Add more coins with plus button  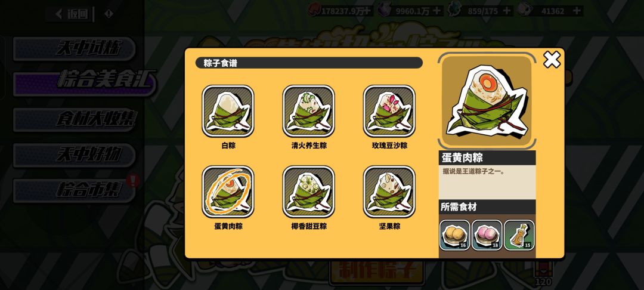tap(366, 11)
